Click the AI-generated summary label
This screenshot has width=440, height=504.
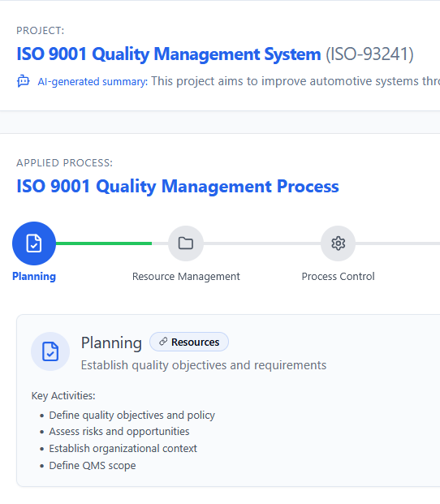pos(93,82)
